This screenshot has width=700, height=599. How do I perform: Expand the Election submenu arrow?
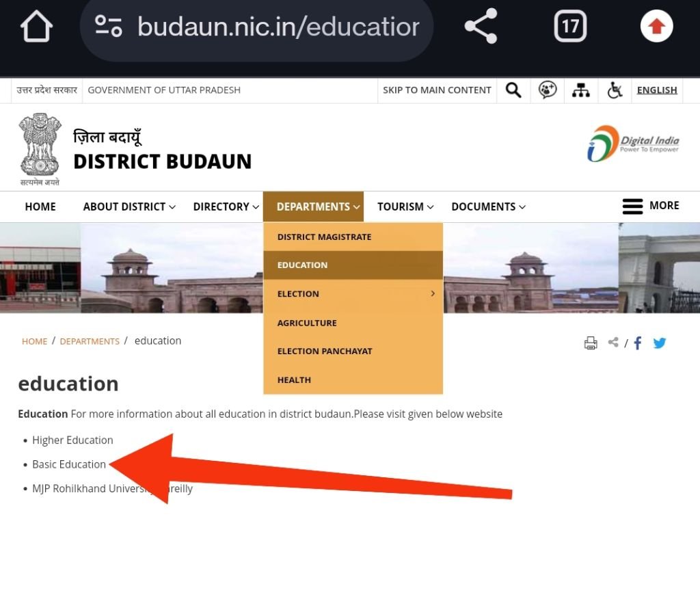[432, 293]
